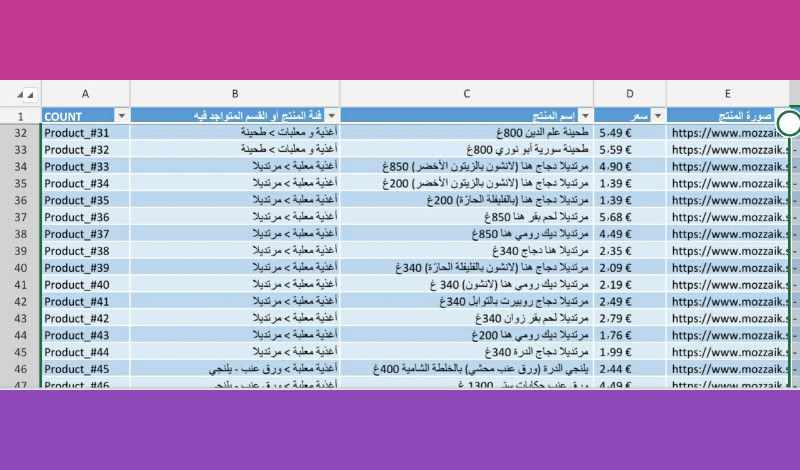Open mozzaik link in row 41
Viewport: 800px width, 470px height.
click(728, 284)
